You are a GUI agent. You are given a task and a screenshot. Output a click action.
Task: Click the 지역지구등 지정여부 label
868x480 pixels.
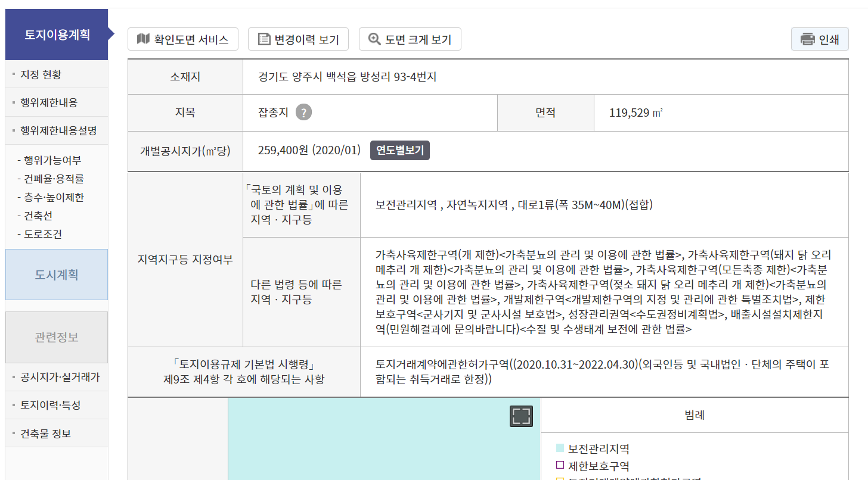pos(185,260)
